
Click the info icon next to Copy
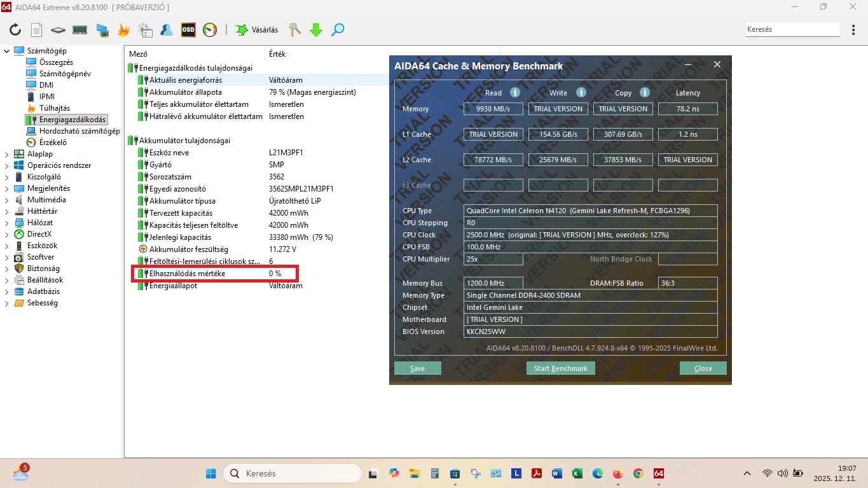click(x=644, y=92)
